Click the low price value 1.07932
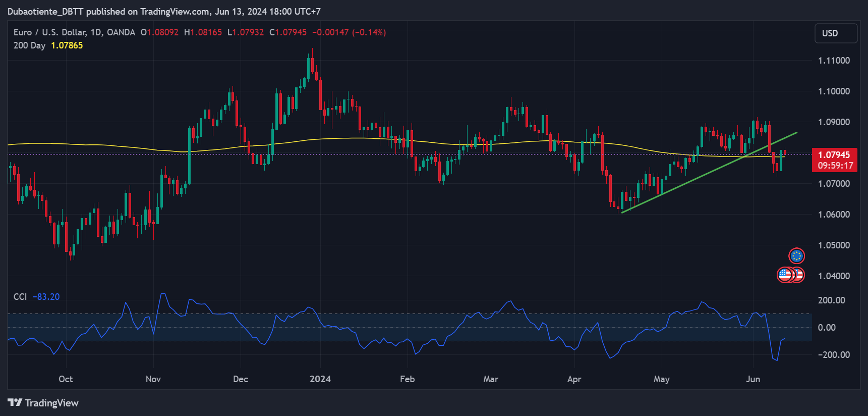Screen dimensions: 868x416 (x=248, y=32)
